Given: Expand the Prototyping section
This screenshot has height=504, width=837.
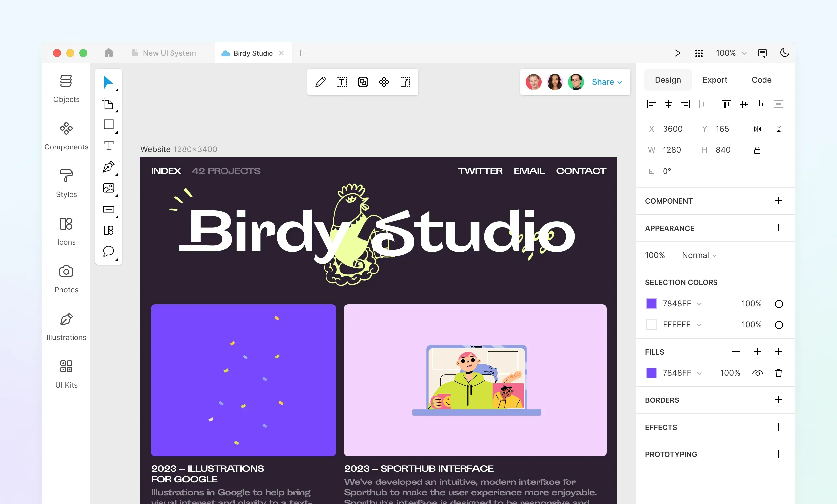Looking at the screenshot, I should (x=779, y=454).
